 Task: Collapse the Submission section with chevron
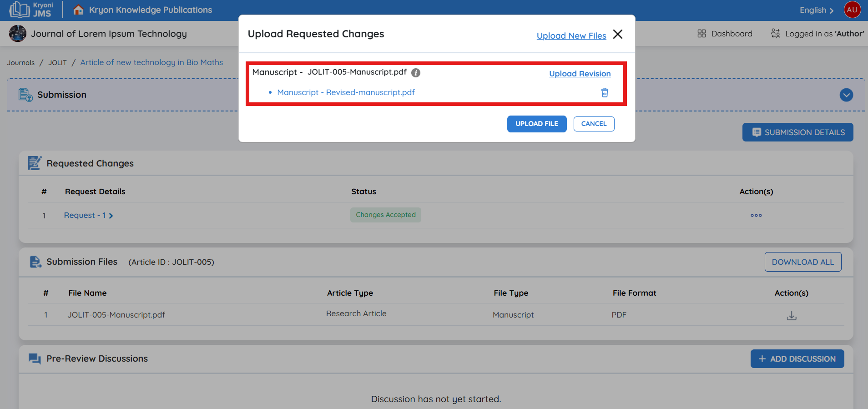(846, 95)
